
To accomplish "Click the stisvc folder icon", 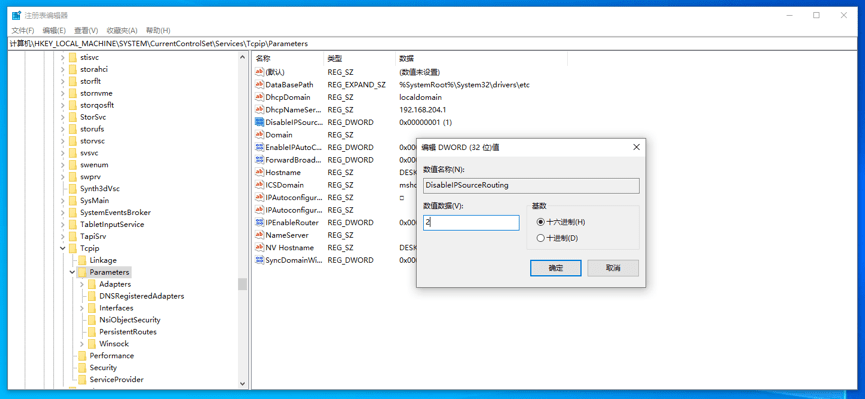I will click(72, 57).
